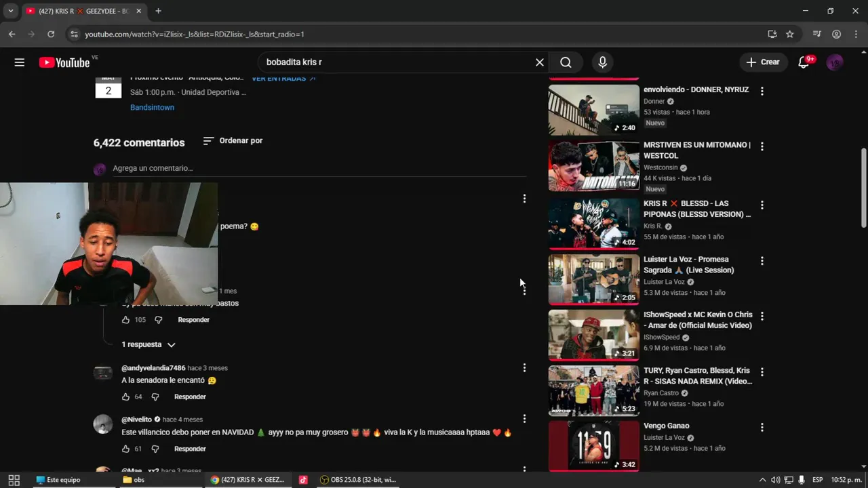
Task: Open the Ordenar por sort dropdown
Action: click(x=233, y=140)
